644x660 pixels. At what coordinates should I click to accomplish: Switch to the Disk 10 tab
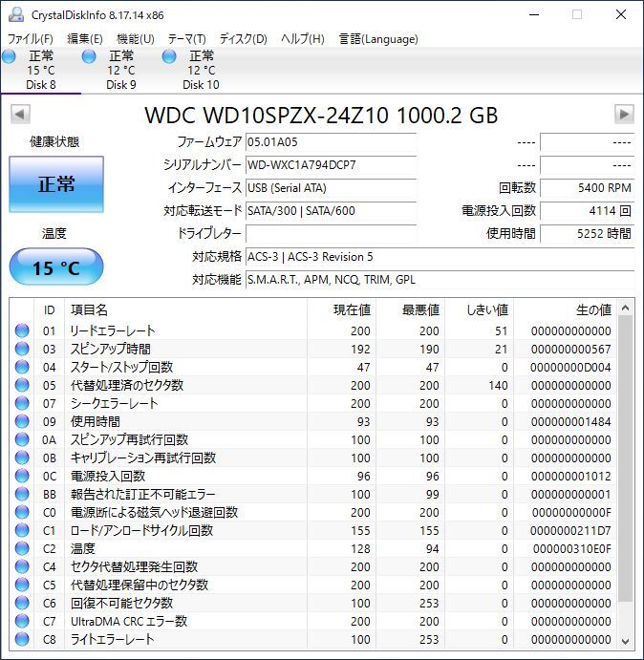point(201,71)
